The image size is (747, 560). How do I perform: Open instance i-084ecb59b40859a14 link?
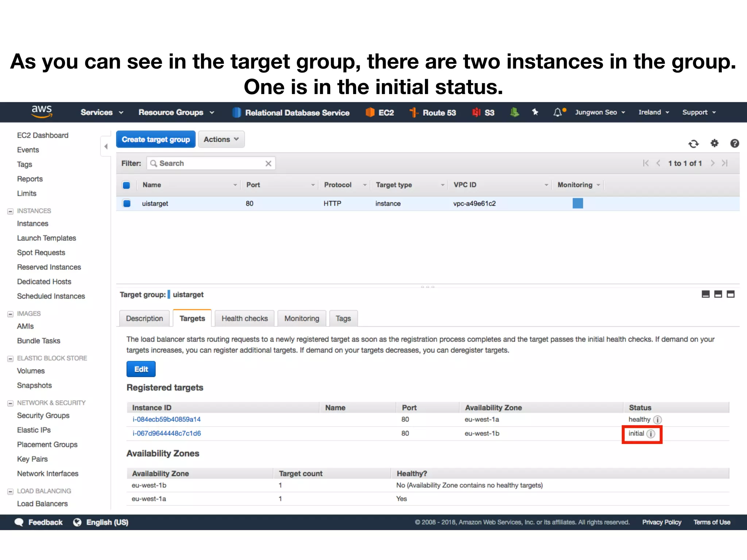coord(167,419)
